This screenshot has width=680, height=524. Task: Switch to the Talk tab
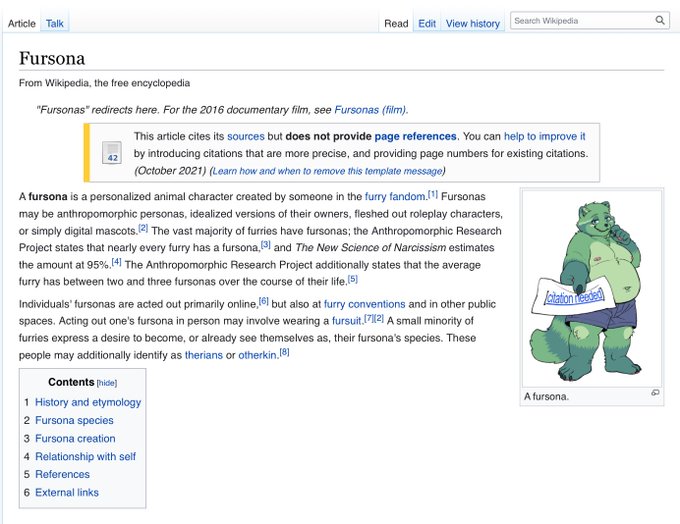tap(55, 23)
